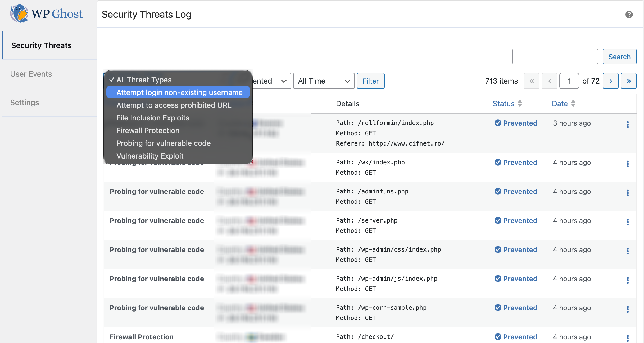
Task: Click the WP Ghost ghost logo icon
Action: coord(19,13)
